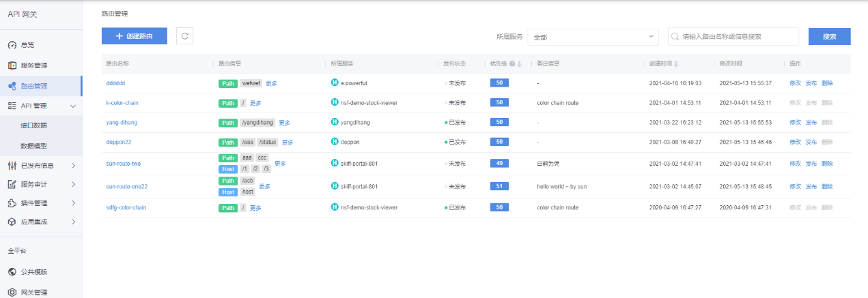Click the 网关管理 gear icon
The width and height of the screenshot is (868, 298).
(x=12, y=292)
